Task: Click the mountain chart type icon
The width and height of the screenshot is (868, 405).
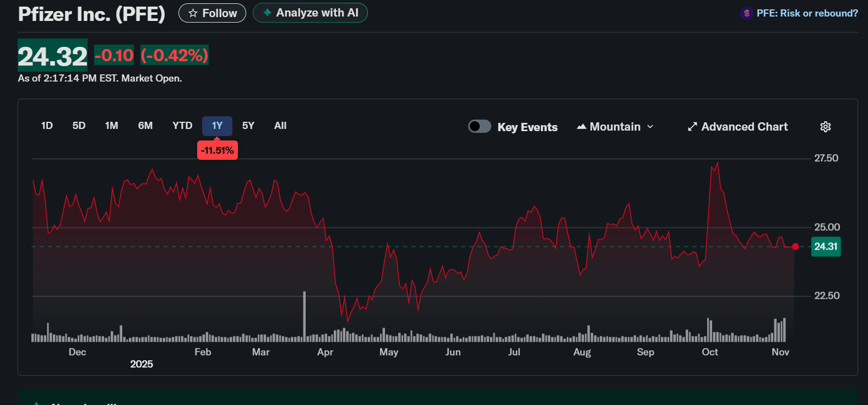Action: point(581,127)
